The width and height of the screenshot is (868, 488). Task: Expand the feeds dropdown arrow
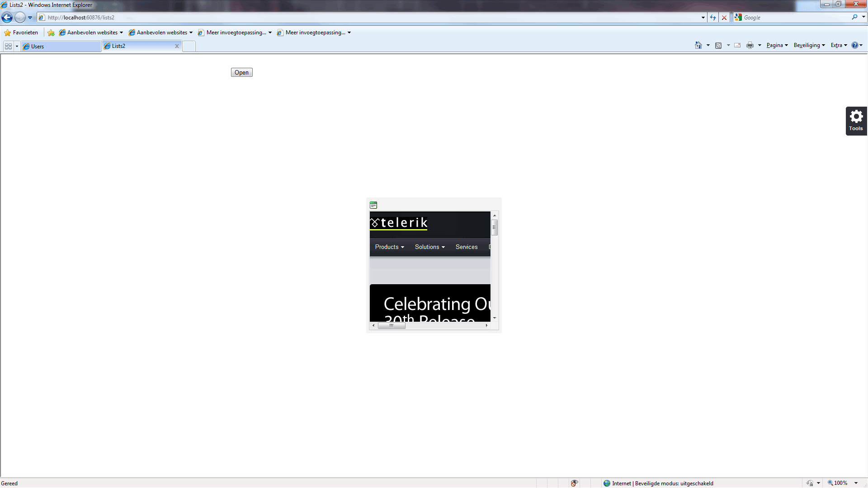click(x=728, y=45)
